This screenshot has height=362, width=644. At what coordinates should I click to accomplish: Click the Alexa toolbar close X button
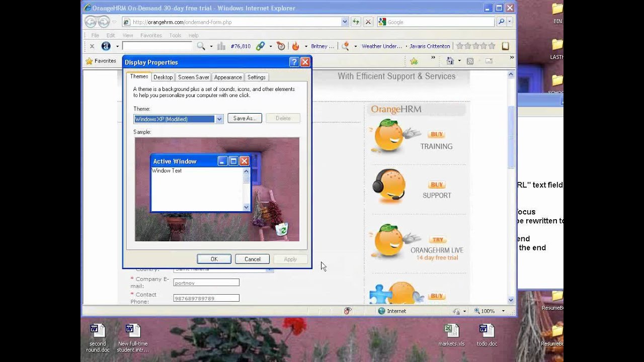pos(92,46)
